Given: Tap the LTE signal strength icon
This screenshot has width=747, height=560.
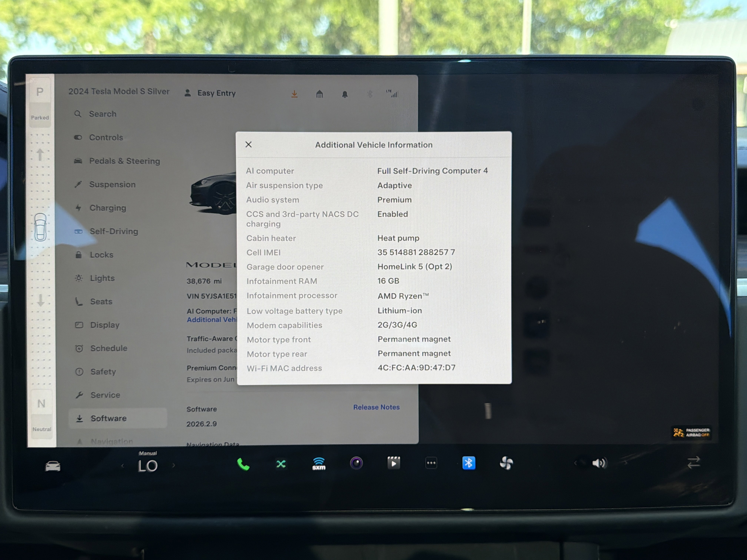Looking at the screenshot, I should (392, 94).
